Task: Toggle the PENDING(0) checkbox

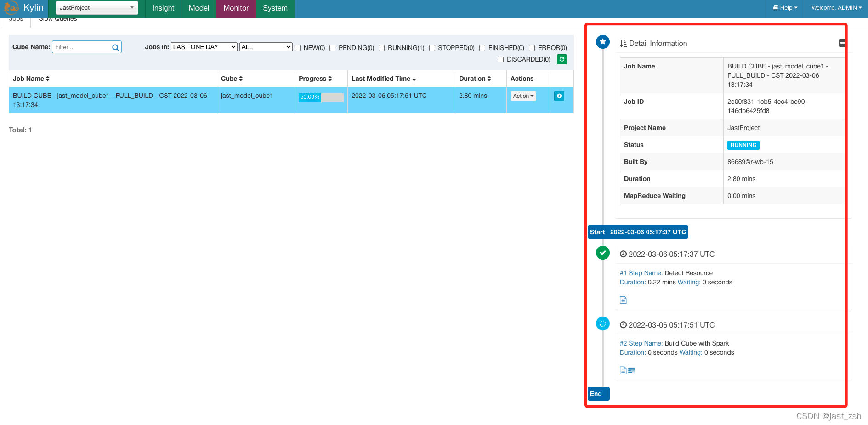Action: [332, 48]
